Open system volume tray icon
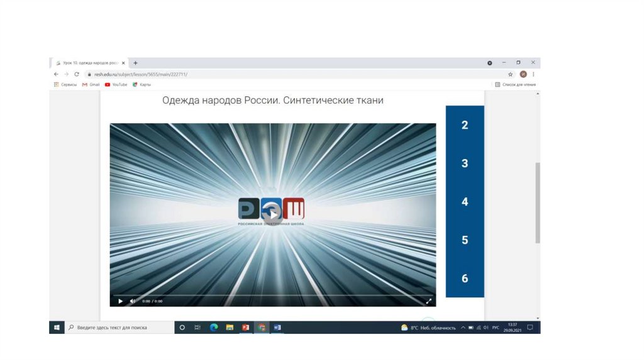Image resolution: width=644 pixels, height=361 pixels. [486, 328]
